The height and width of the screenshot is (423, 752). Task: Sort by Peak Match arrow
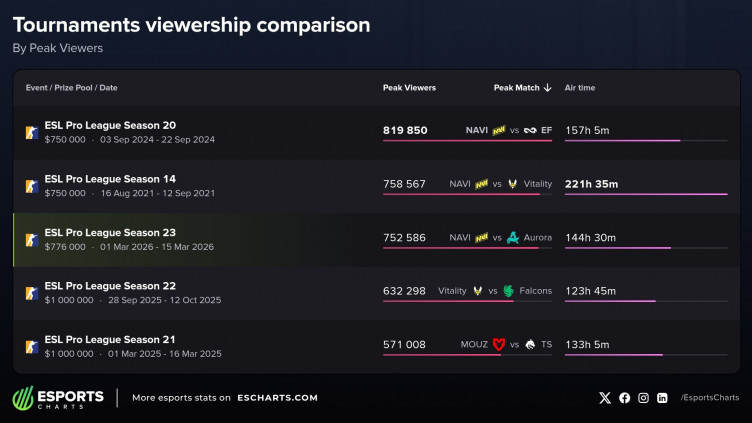(547, 88)
